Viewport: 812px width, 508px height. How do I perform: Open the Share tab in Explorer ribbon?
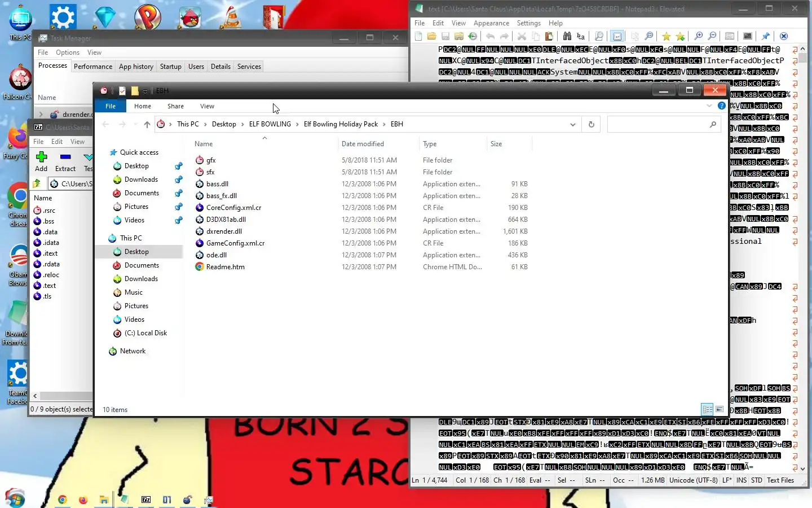(x=175, y=106)
